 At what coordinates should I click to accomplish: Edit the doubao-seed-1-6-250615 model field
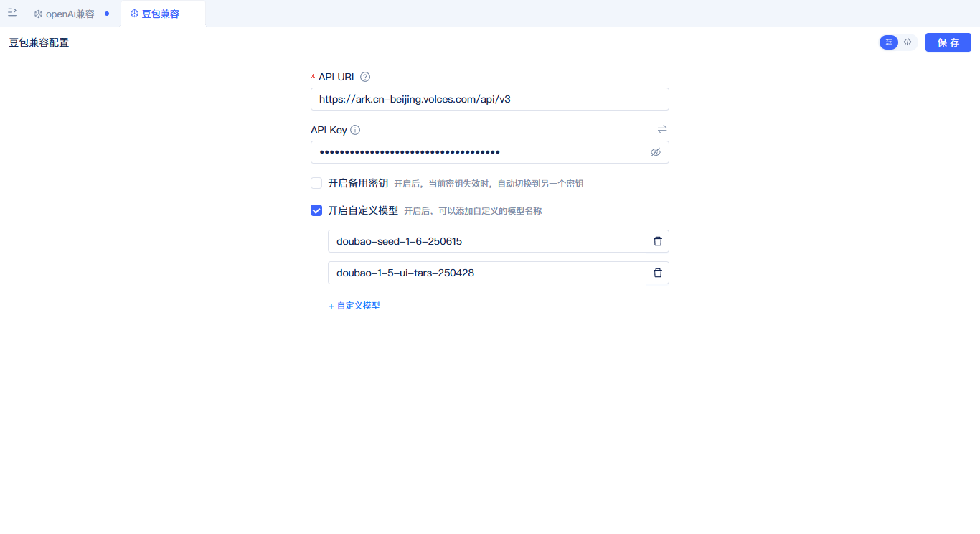[x=498, y=241]
